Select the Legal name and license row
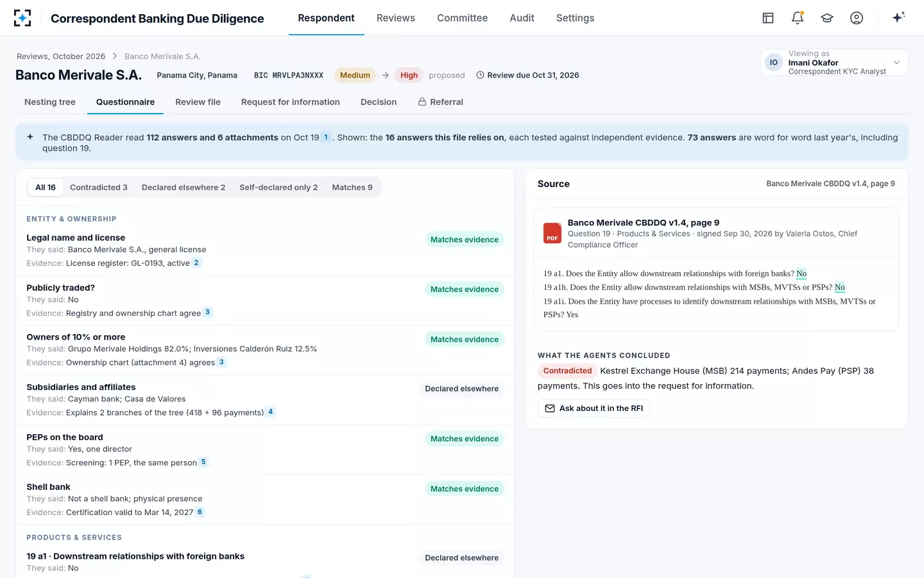 pyautogui.click(x=265, y=250)
